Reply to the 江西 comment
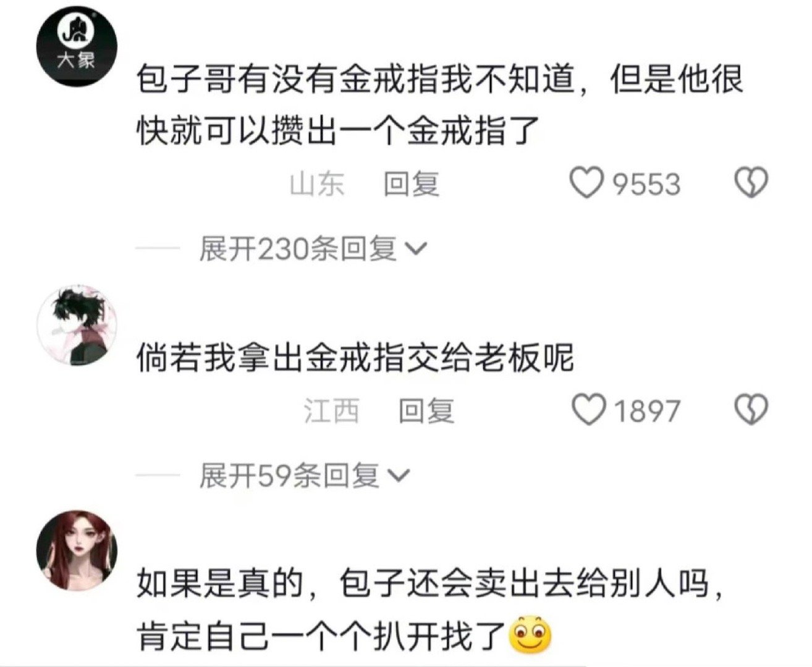This screenshot has width=812, height=667. 426,411
